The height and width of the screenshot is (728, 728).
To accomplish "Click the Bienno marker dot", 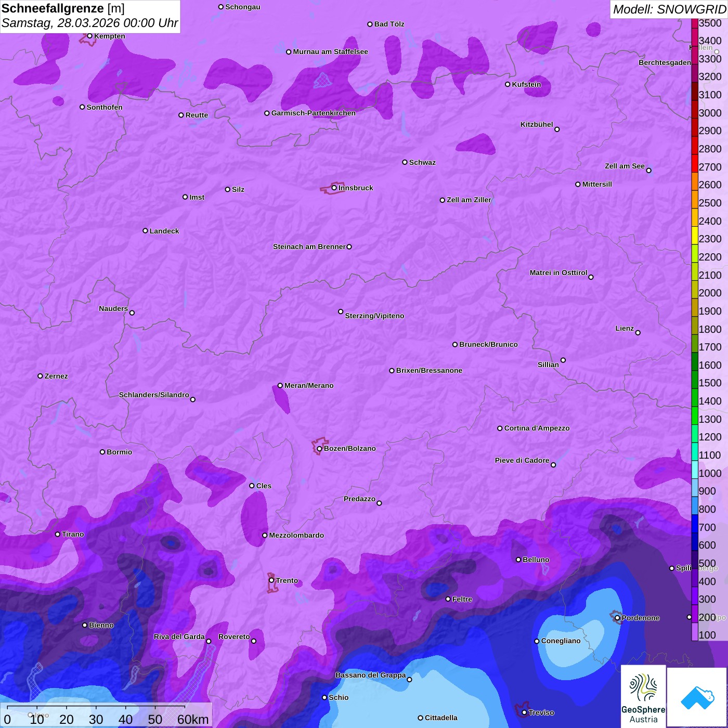I will tap(85, 625).
